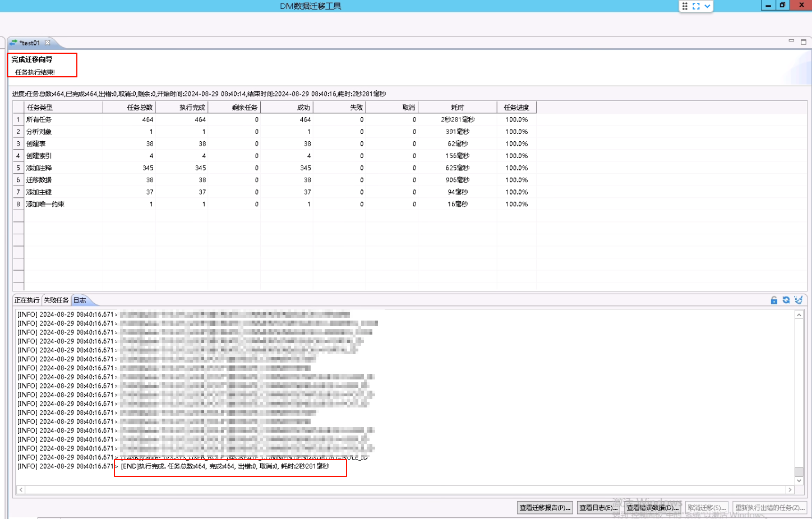Screen dimensions: 812x519
Task: Click the 任务类型 column header
Action: pyautogui.click(x=40, y=108)
